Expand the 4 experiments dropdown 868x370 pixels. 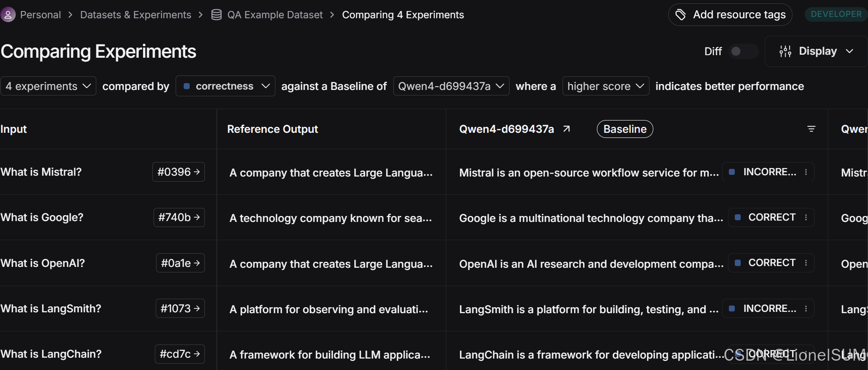click(48, 86)
